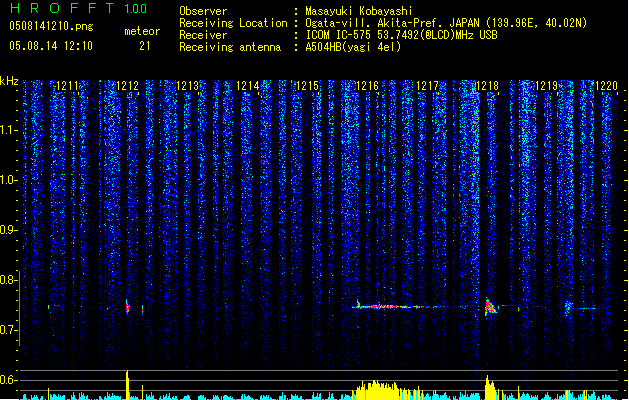Click the 0.9 kHz axis label
Image resolution: width=629 pixels, height=400 pixels.
8,230
